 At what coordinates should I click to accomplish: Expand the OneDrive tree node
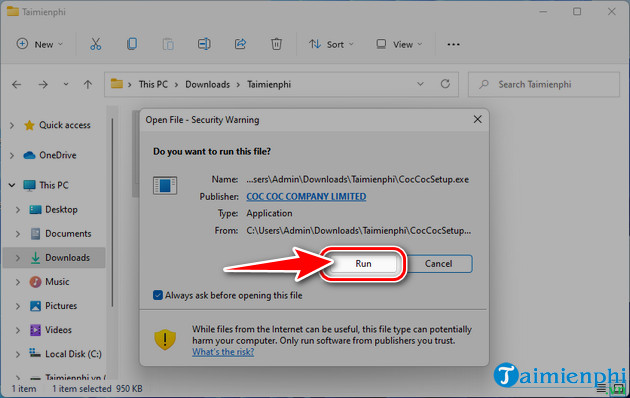tap(12, 155)
